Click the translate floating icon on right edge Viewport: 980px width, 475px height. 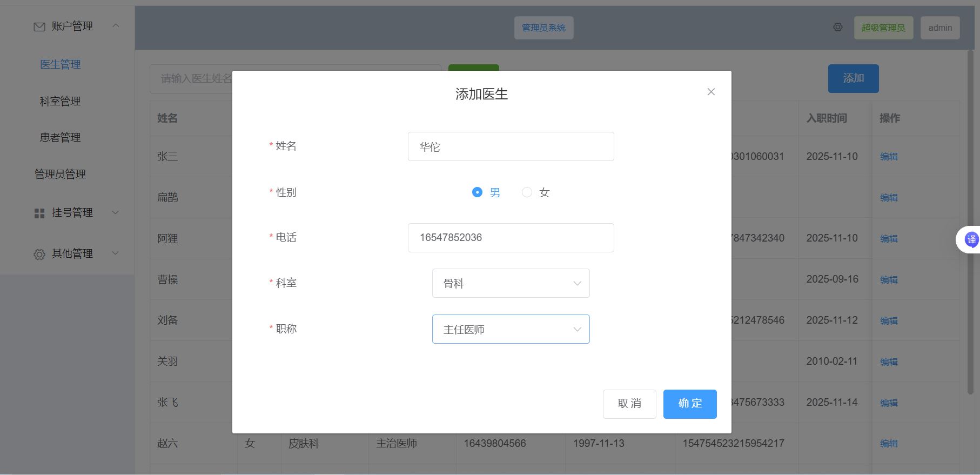(971, 239)
